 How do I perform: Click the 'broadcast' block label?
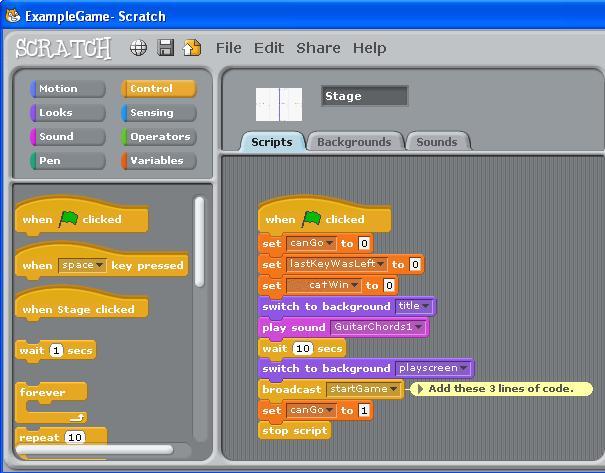click(292, 389)
